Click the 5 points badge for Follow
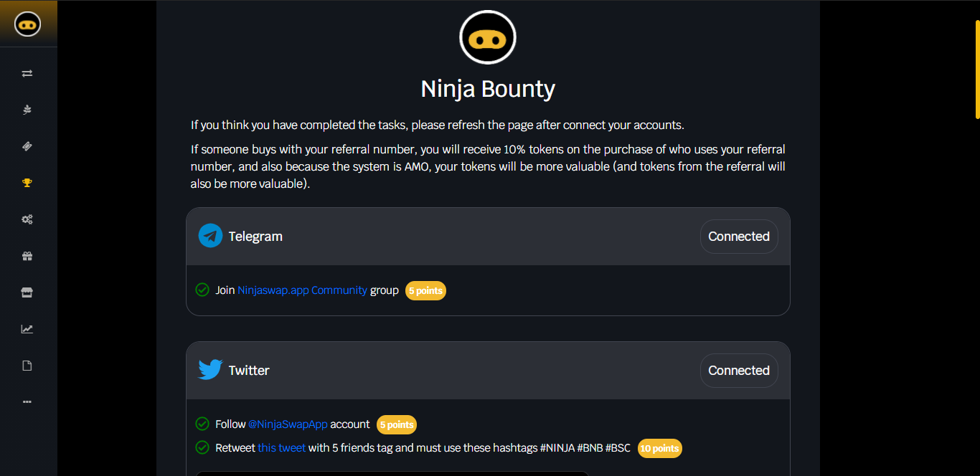The height and width of the screenshot is (476, 980). click(x=397, y=425)
